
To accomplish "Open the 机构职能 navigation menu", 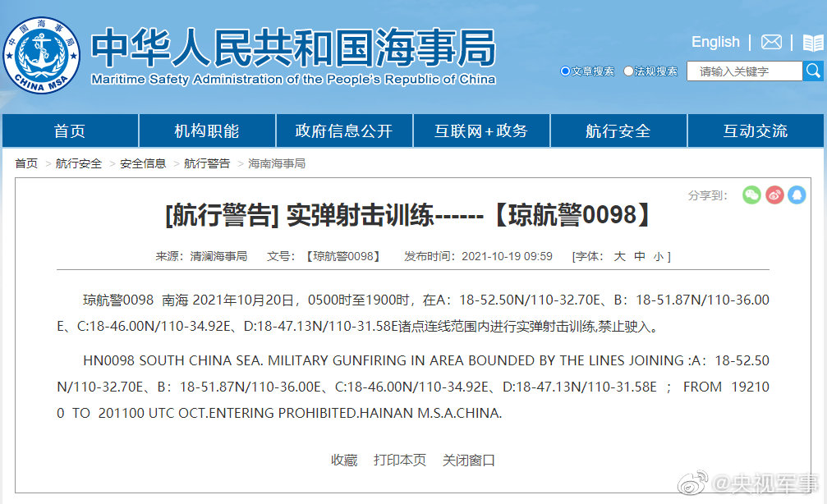I will click(207, 131).
